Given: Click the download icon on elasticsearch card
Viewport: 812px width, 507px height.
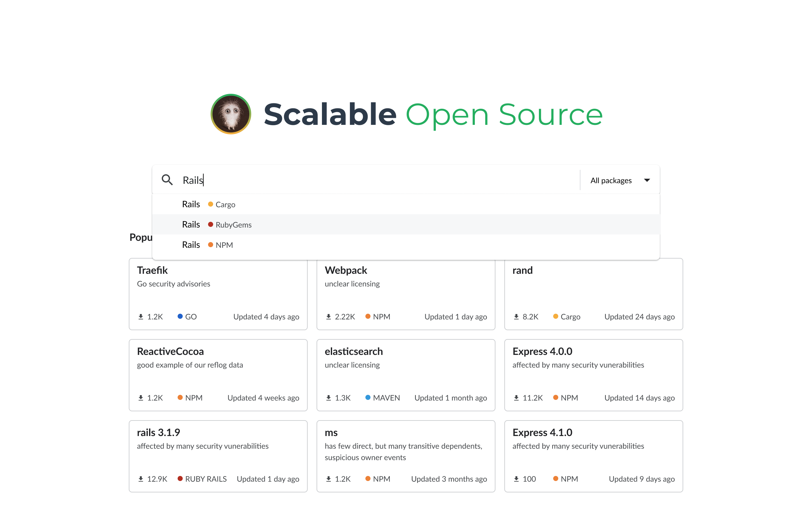Looking at the screenshot, I should 329,398.
